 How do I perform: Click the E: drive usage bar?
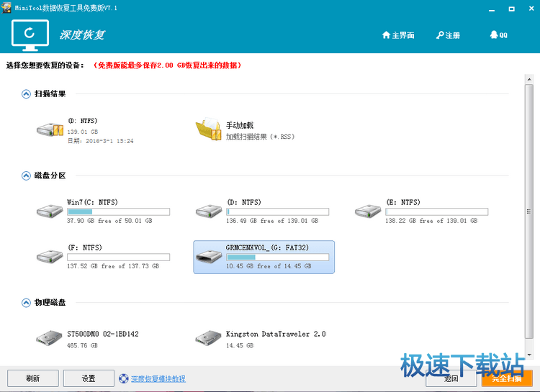click(x=437, y=211)
